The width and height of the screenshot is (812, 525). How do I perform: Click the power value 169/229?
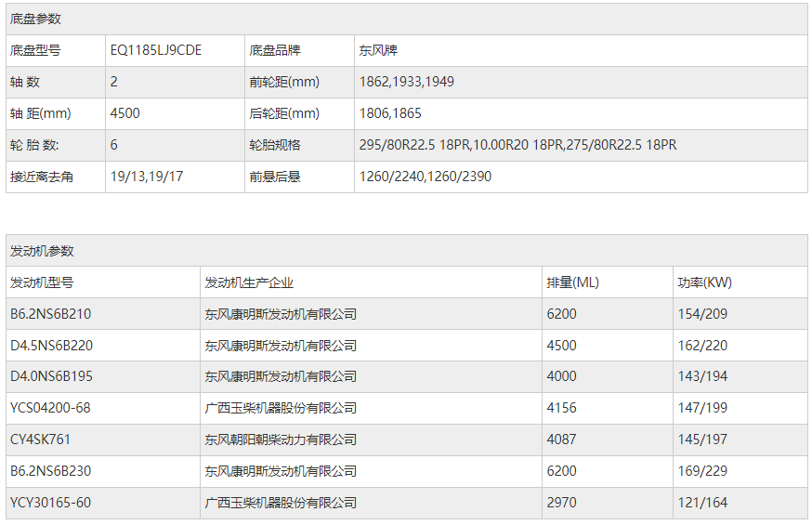tap(703, 471)
